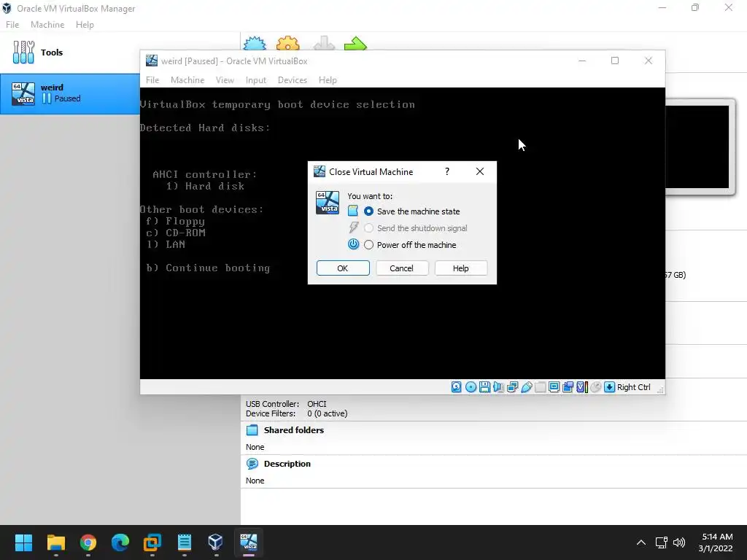
Task: Click the VM preview thumbnail in Manager
Action: (x=697, y=147)
